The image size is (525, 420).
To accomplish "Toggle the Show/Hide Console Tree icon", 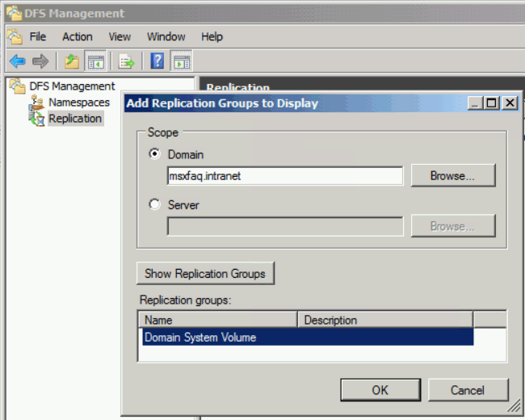I will 95,61.
